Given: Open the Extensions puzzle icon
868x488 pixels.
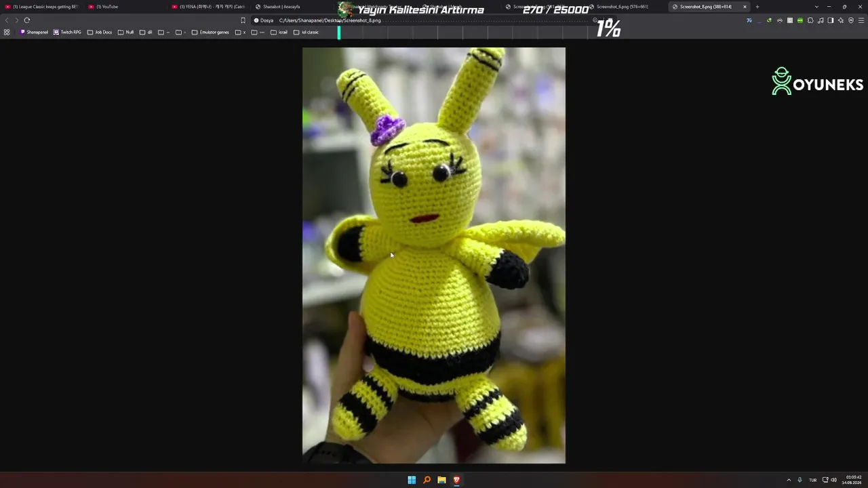Looking at the screenshot, I should pos(810,20).
